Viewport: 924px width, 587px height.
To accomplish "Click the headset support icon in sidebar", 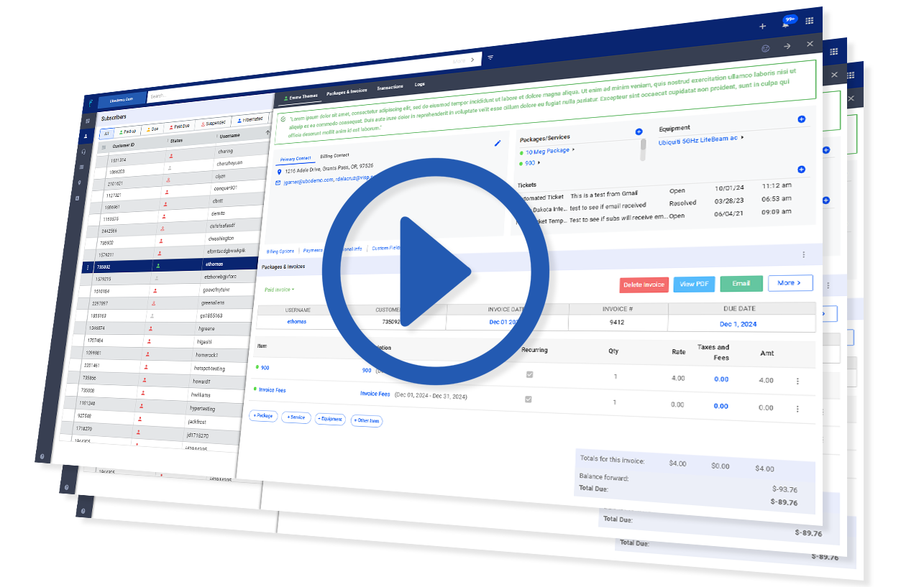I will coord(85,152).
